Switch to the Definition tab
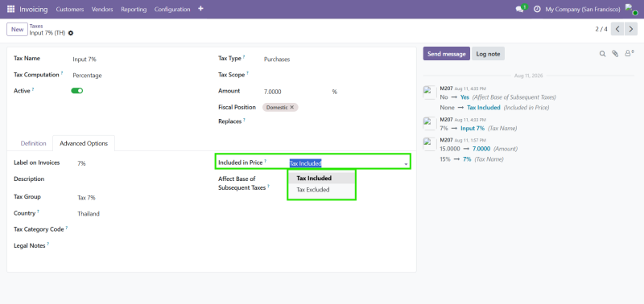644x304 pixels. [34, 144]
